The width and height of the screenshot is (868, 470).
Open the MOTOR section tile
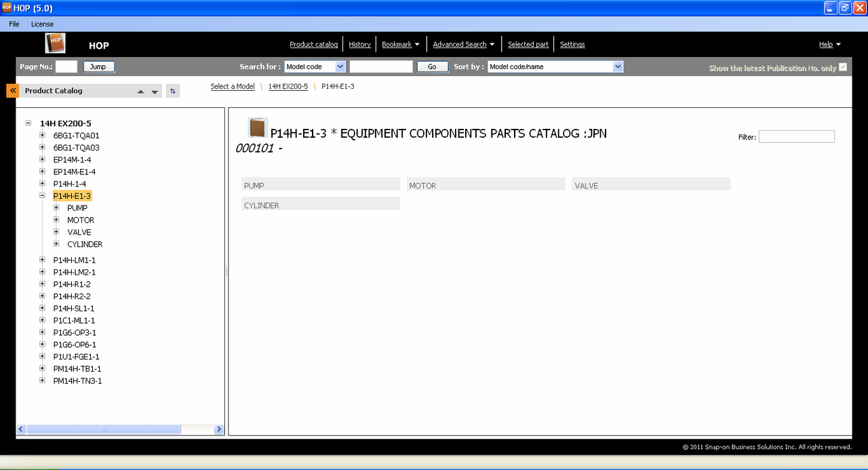[486, 184]
